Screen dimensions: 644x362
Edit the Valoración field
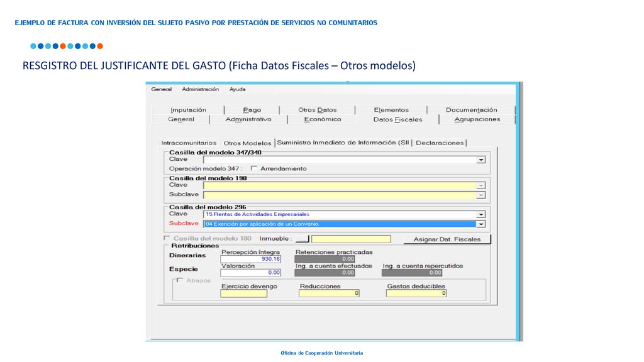tap(250, 273)
